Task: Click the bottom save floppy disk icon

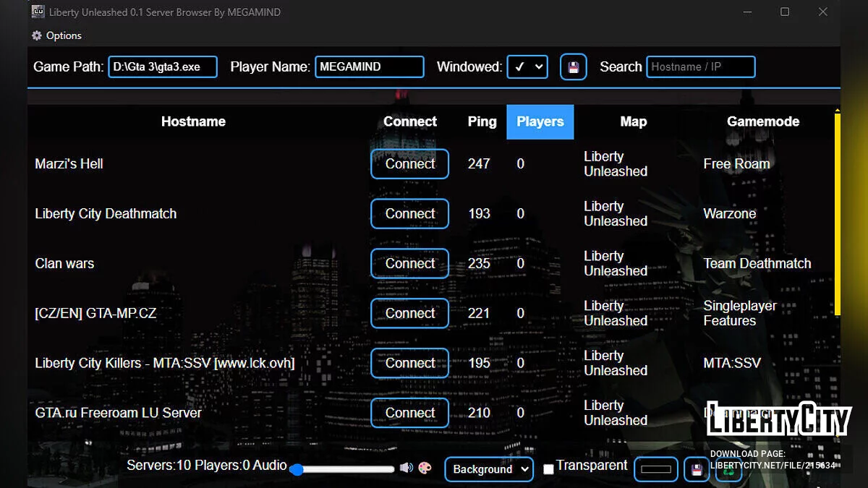Action: click(696, 469)
